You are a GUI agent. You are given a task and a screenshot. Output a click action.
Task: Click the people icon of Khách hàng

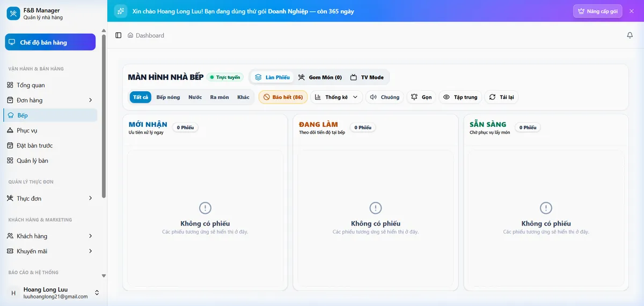10,236
